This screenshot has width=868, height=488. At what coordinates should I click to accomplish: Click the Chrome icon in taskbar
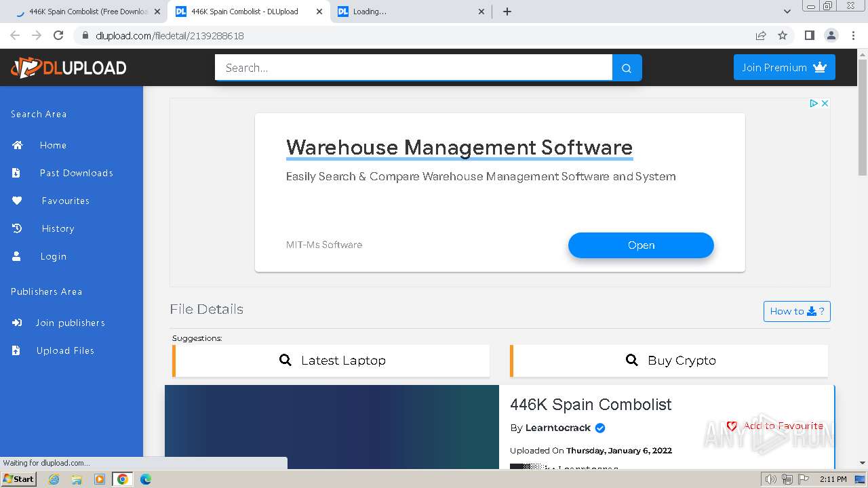(x=122, y=479)
